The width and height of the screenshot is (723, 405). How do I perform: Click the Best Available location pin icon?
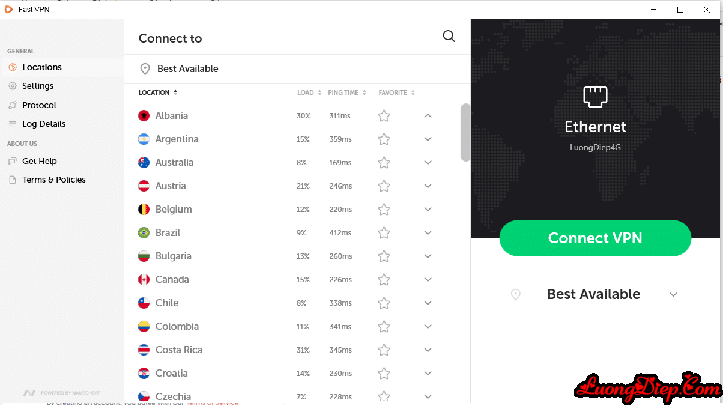tap(146, 68)
